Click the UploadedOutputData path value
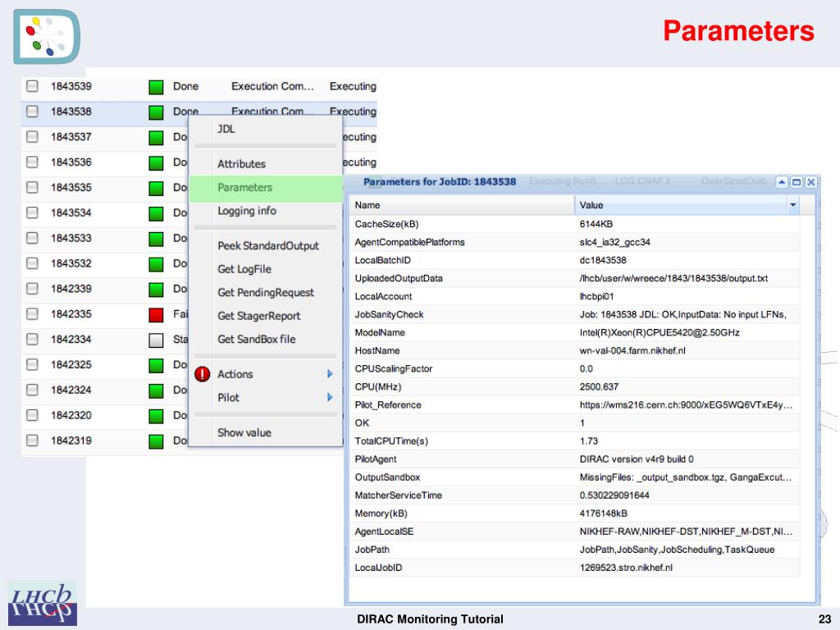 click(673, 279)
